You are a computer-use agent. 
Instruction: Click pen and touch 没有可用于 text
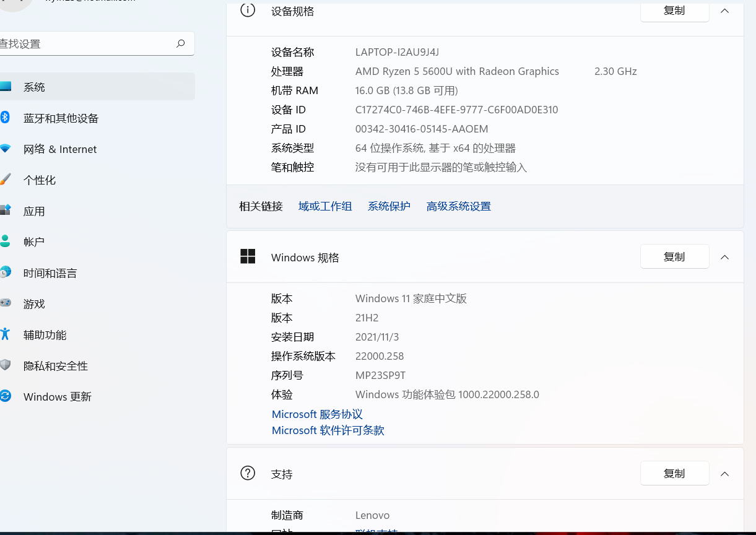tap(441, 167)
